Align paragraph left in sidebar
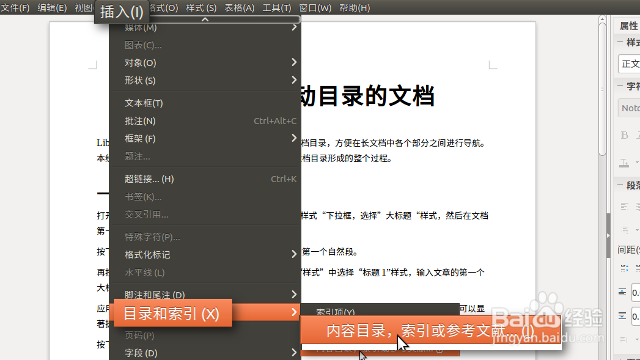This screenshot has width=640, height=360. coord(624,207)
